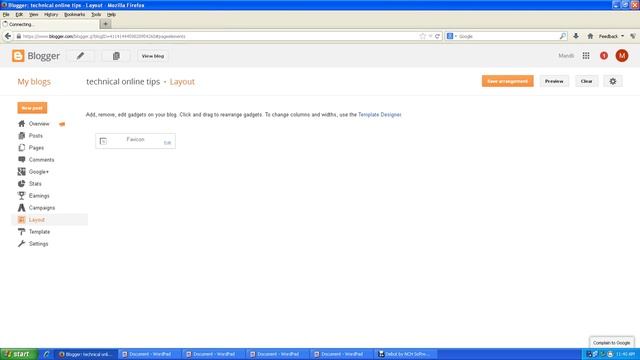
Task: Click Complain to Google link
Action: click(x=611, y=343)
